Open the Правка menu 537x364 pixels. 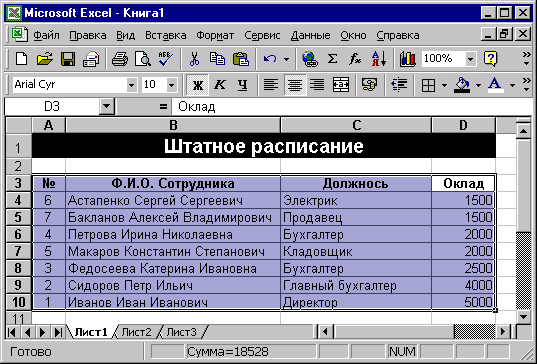click(88, 35)
